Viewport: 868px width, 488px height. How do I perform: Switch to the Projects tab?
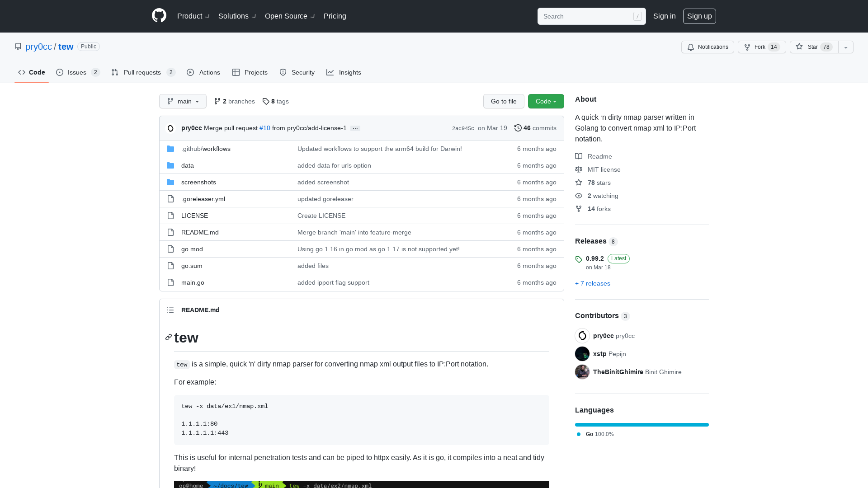click(x=250, y=72)
